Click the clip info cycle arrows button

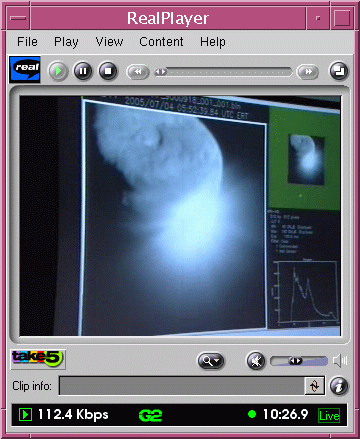(314, 386)
